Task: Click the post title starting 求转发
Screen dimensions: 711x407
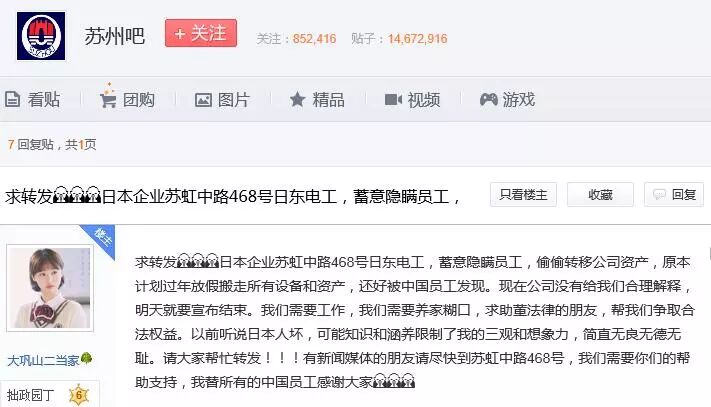Action: click(x=233, y=196)
